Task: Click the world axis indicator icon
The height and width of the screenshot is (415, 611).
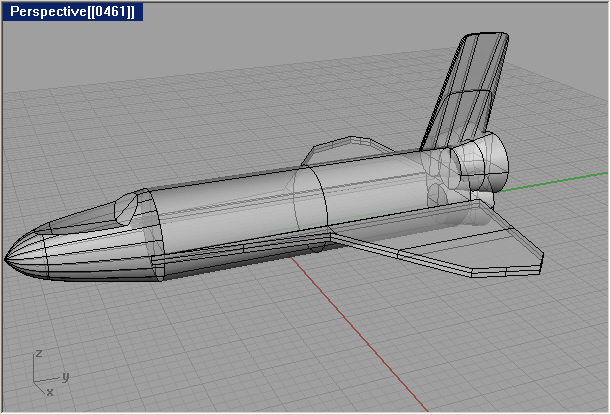Action: [50, 373]
